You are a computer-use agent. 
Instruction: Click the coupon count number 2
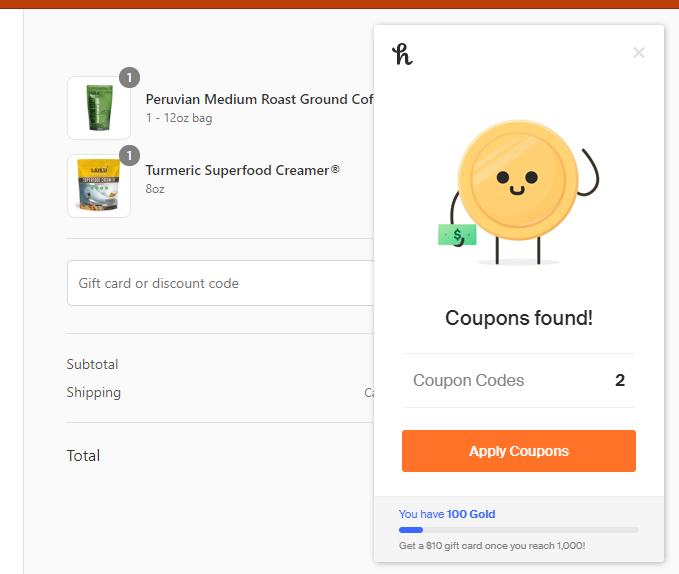tap(620, 380)
